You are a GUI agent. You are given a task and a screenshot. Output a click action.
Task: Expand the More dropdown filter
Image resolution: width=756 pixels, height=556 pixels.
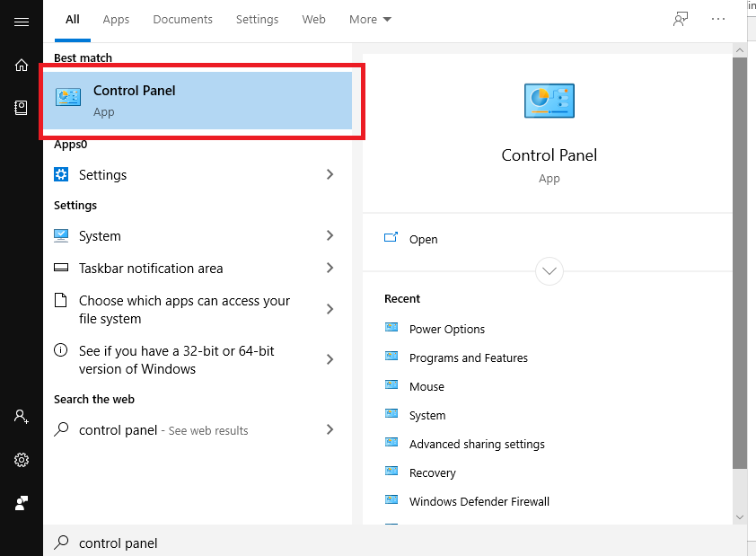click(x=370, y=19)
